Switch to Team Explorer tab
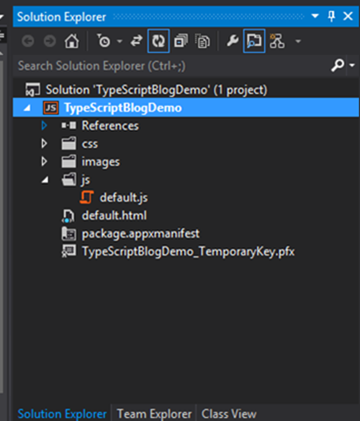360x421 pixels. 154,414
